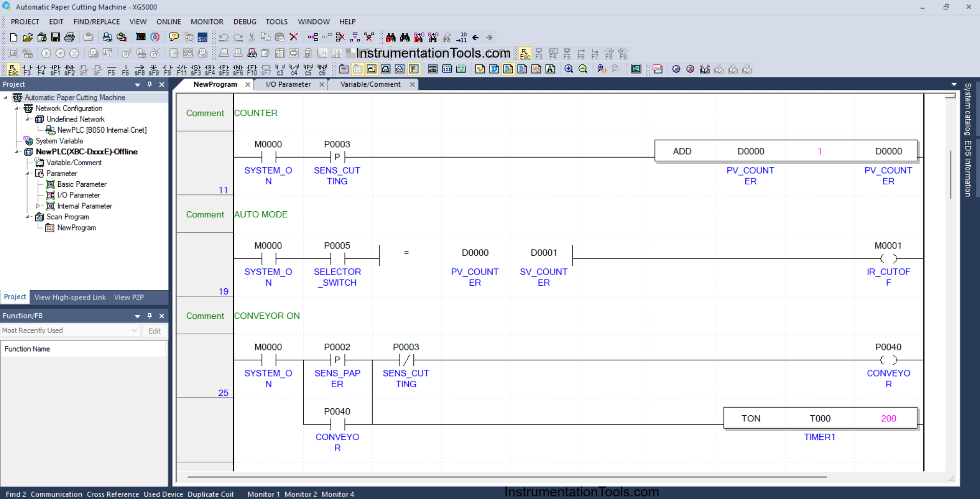Image resolution: width=980 pixels, height=499 pixels.
Task: Click the New Project icon
Action: point(14,37)
